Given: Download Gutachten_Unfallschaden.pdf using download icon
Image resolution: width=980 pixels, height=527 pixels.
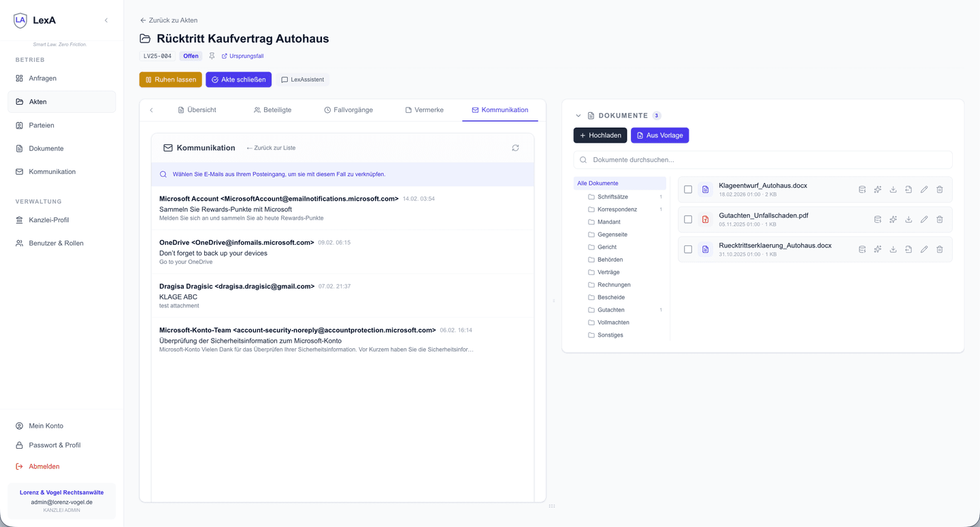Looking at the screenshot, I should (x=909, y=220).
